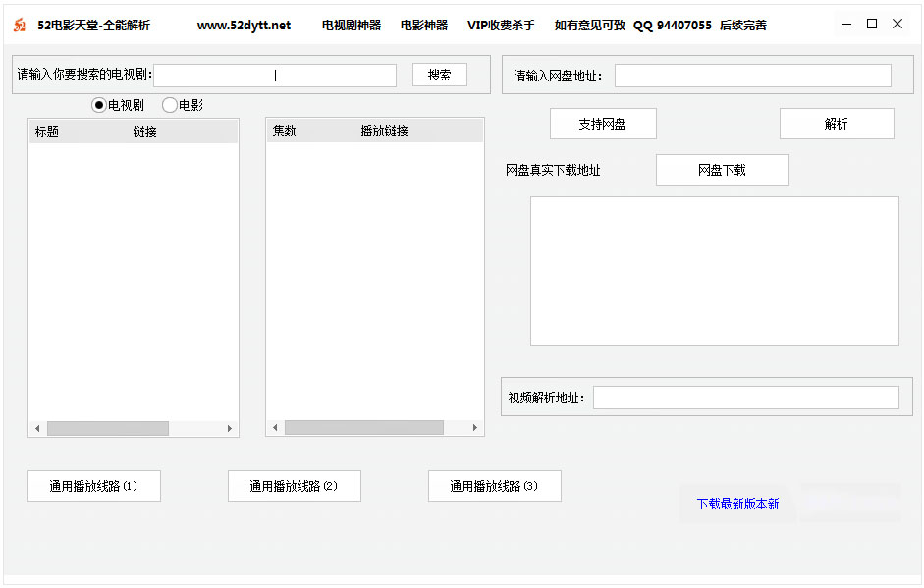The width and height of the screenshot is (924, 588).
Task: Play using 通用播放线路 (3)
Action: [494, 486]
